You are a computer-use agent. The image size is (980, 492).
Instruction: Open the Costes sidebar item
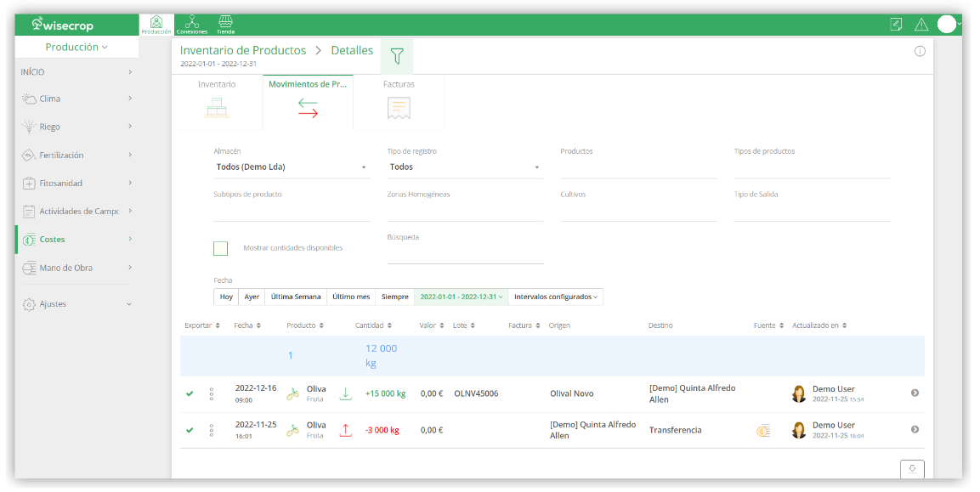pos(76,240)
